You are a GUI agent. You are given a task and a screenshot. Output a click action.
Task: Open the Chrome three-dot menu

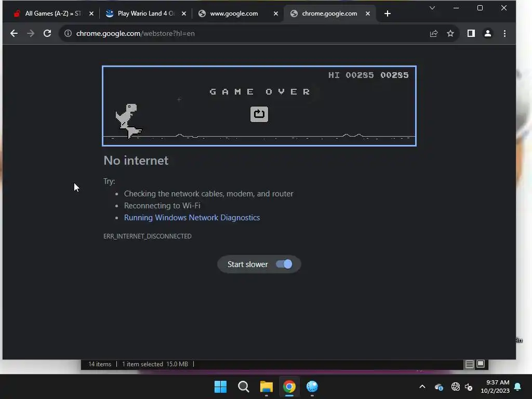[504, 33]
